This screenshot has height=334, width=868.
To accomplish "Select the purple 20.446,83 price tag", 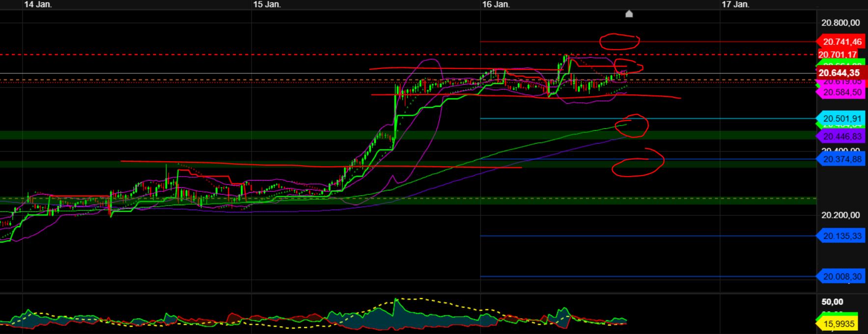I will coord(841,136).
